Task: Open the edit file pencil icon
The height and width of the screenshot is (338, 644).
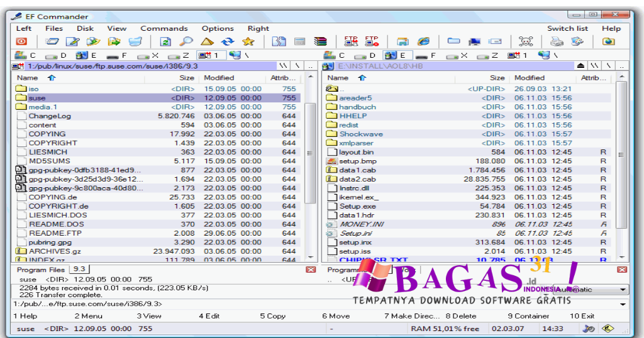Action: coord(73,41)
